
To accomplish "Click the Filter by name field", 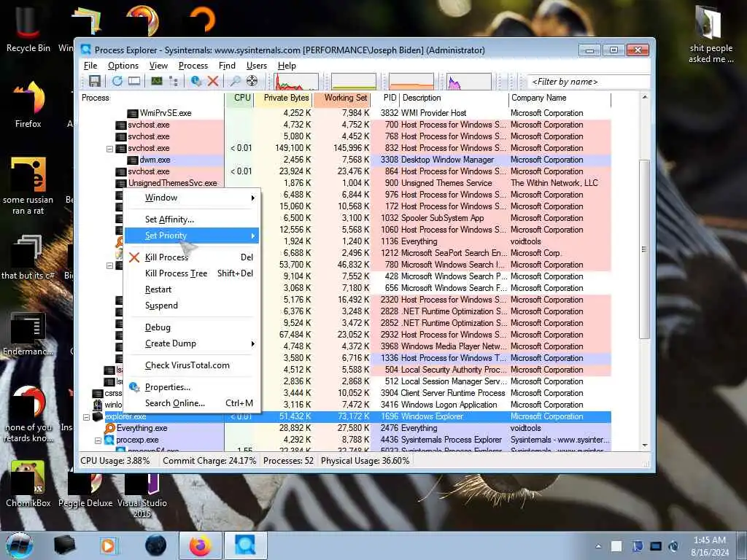I will tap(589, 82).
